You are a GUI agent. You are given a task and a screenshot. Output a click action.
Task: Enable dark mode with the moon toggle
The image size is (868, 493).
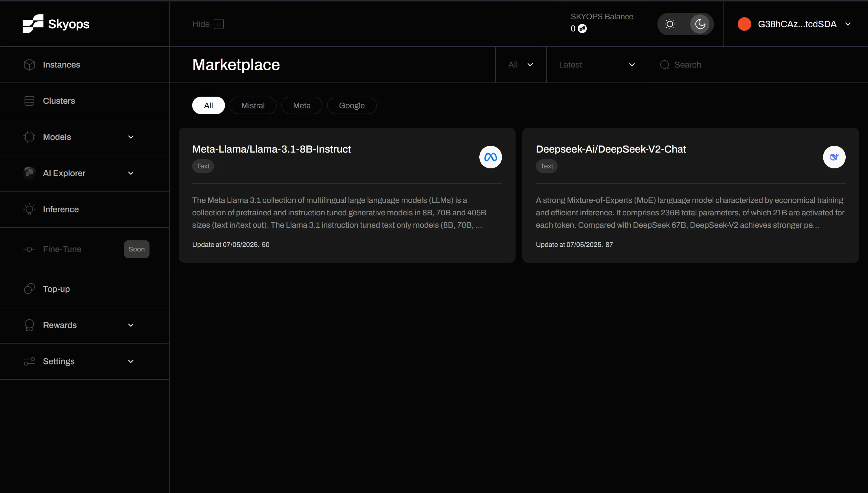pos(700,24)
